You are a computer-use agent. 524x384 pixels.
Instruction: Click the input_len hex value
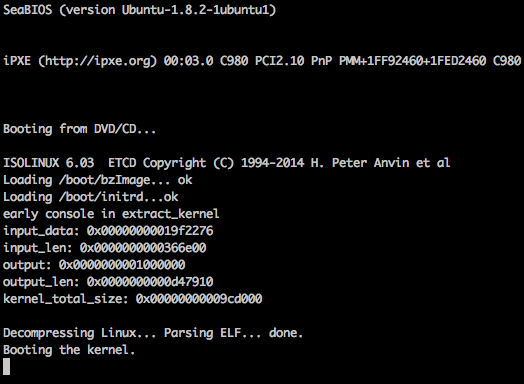click(143, 248)
